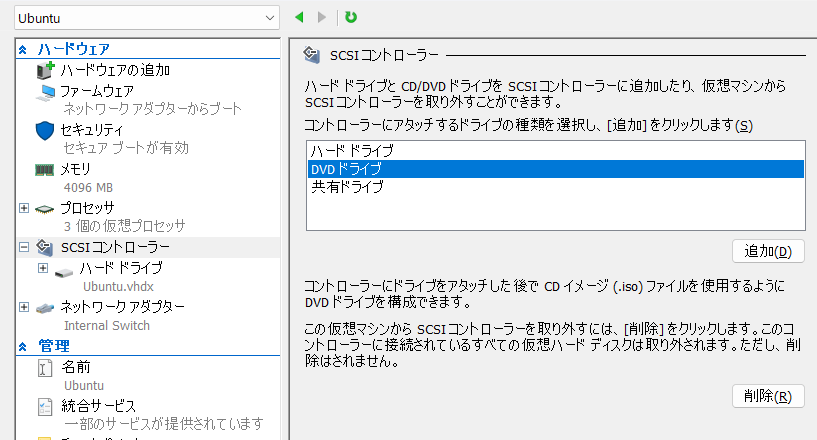Click the Add Hardware icon

click(x=46, y=71)
